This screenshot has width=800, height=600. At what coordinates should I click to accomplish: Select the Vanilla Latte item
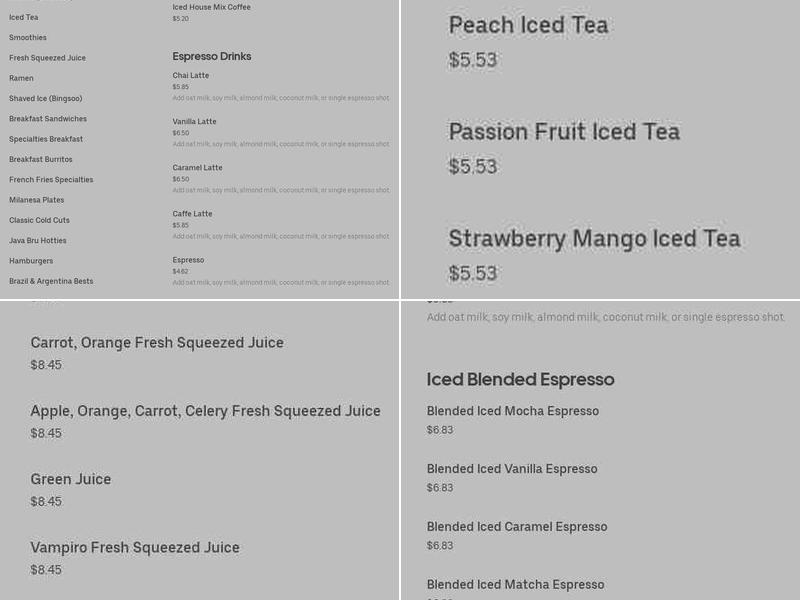196,121
